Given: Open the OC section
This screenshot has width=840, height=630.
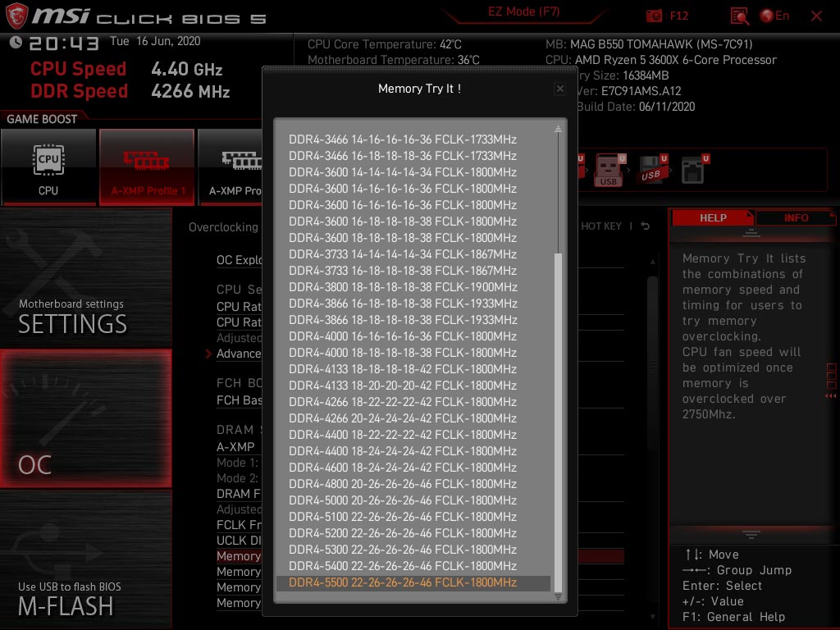Looking at the screenshot, I should coord(85,419).
